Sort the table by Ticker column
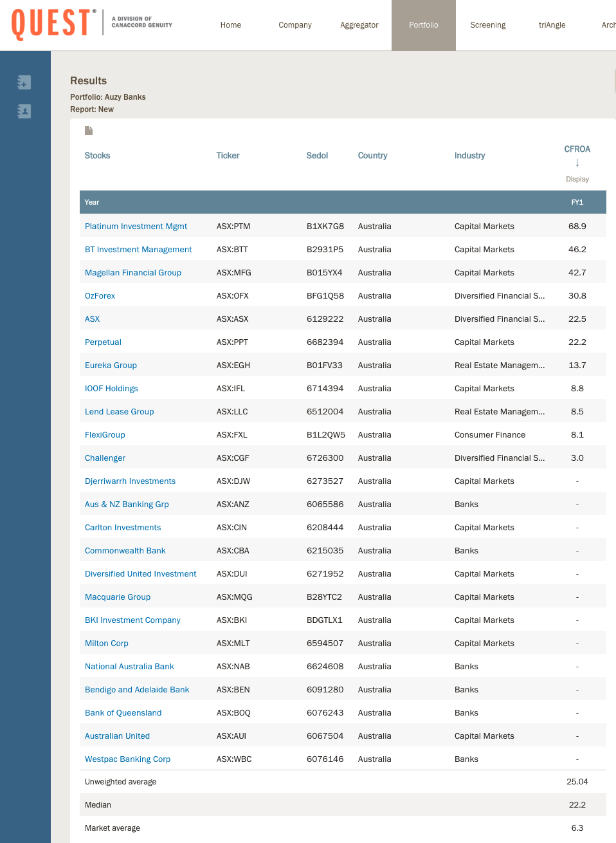Viewport: 616px width, 843px height. tap(228, 156)
